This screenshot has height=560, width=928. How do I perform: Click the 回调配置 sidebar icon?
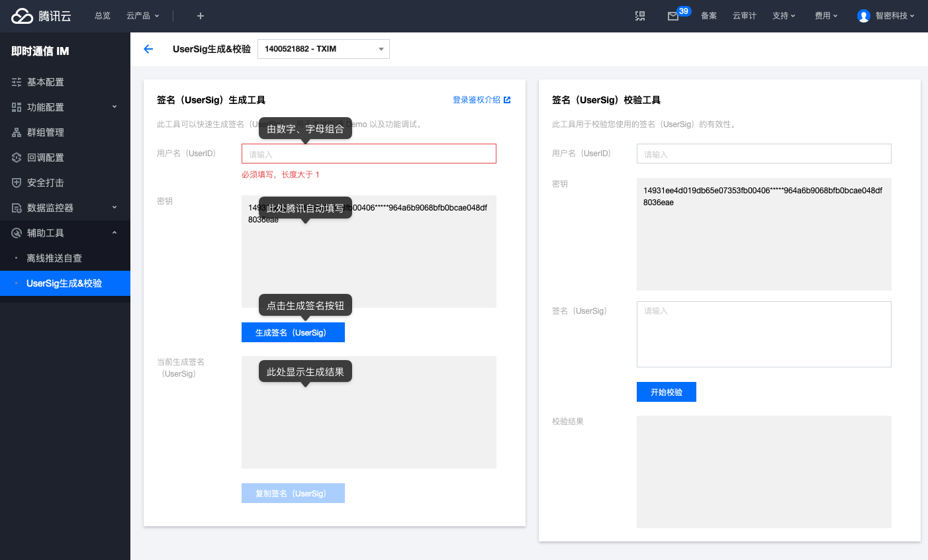[17, 158]
